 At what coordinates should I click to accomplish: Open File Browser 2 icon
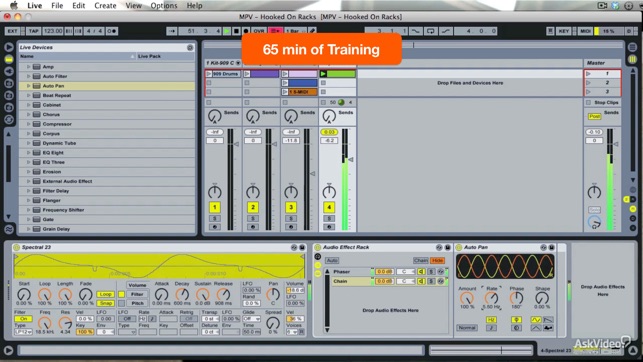[x=9, y=95]
